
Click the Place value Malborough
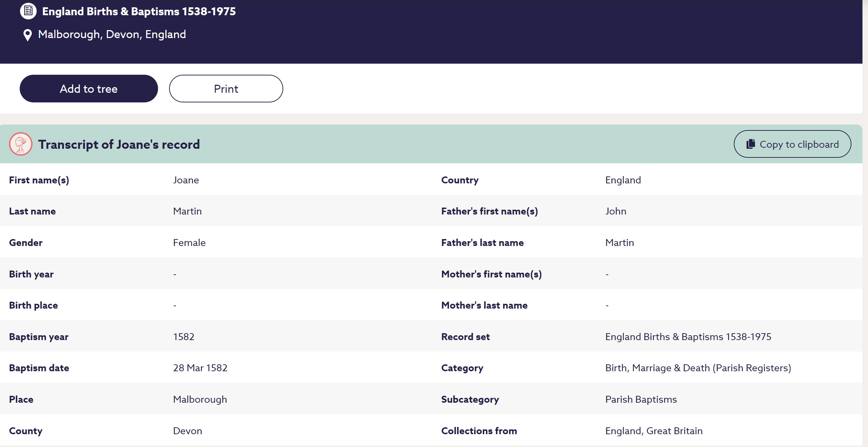coord(200,400)
